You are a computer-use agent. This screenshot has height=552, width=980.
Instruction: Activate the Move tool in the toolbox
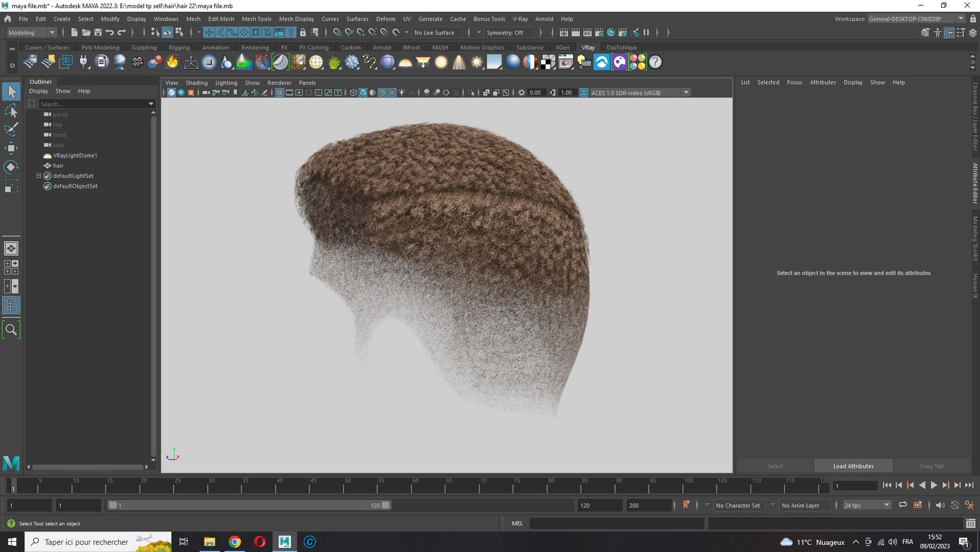[x=11, y=148]
